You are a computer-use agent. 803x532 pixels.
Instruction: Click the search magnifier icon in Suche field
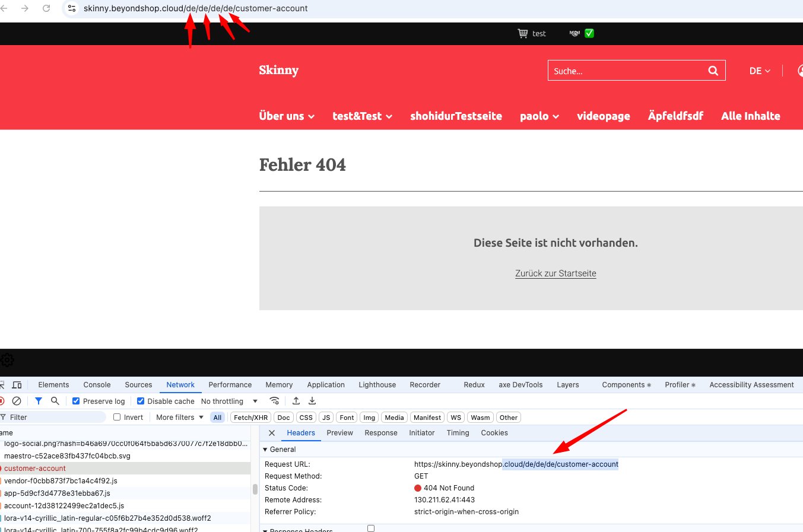[713, 71]
